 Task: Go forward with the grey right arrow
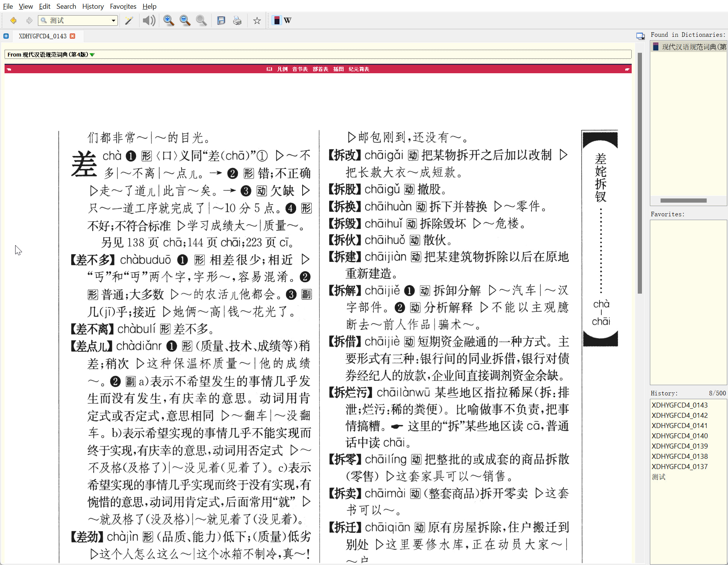point(29,20)
